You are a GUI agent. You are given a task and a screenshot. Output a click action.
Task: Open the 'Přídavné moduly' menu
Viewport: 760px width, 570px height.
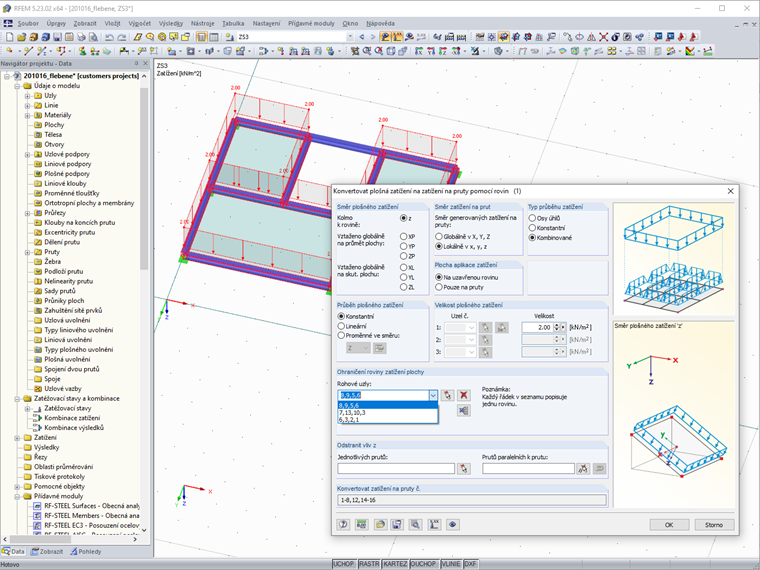(311, 23)
